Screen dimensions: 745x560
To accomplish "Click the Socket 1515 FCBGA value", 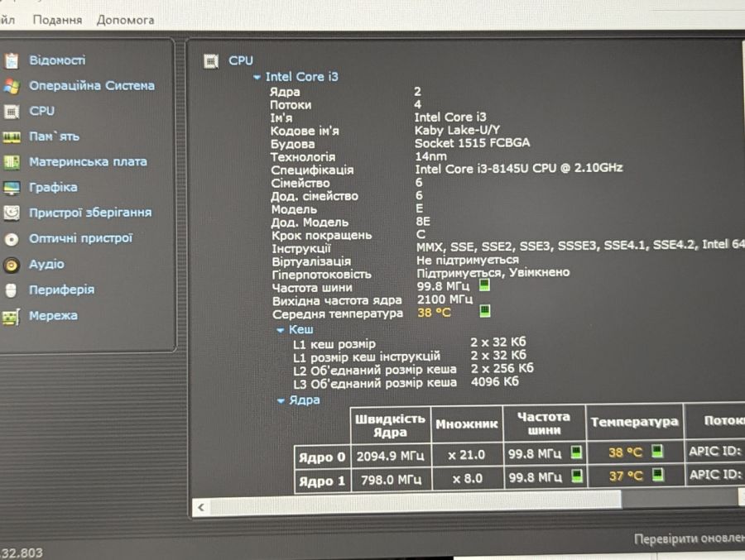I will (x=472, y=142).
